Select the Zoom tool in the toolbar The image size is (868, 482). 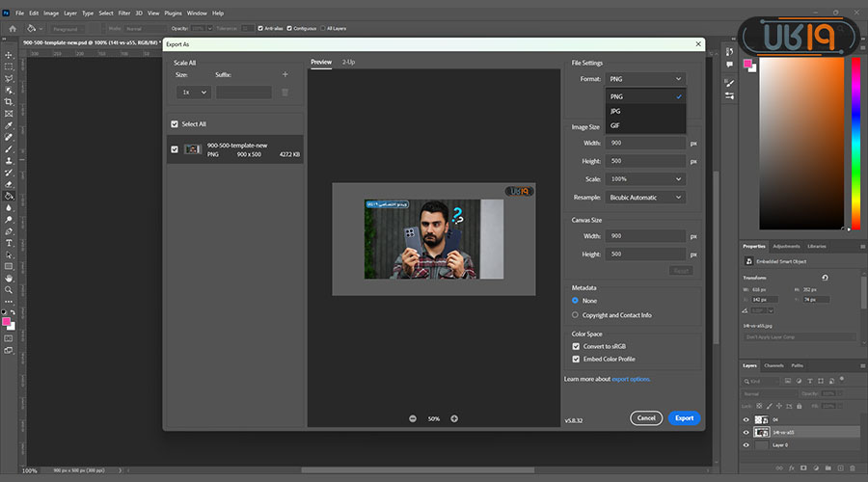[9, 289]
